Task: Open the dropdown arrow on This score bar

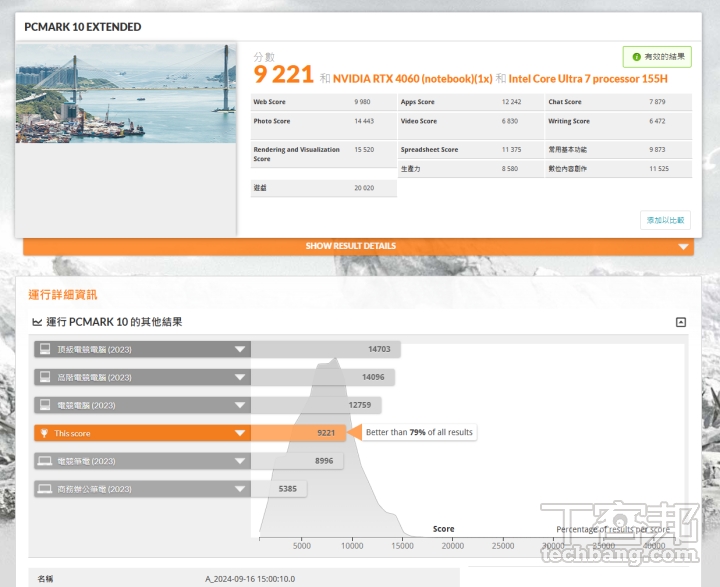Action: click(x=240, y=433)
